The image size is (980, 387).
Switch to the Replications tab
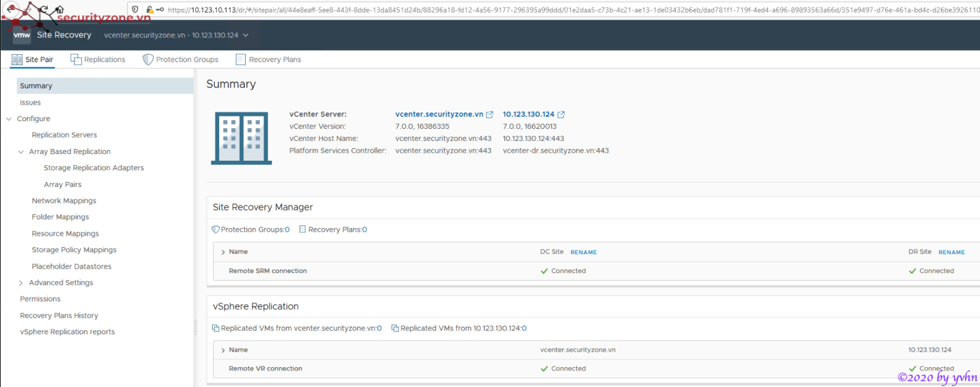click(x=98, y=60)
